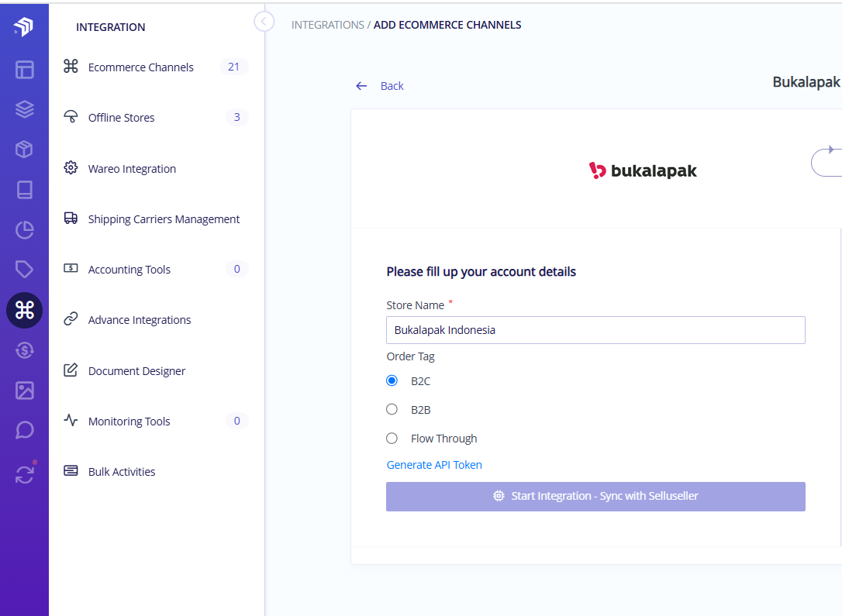Select the Flow Through radio option

point(392,439)
